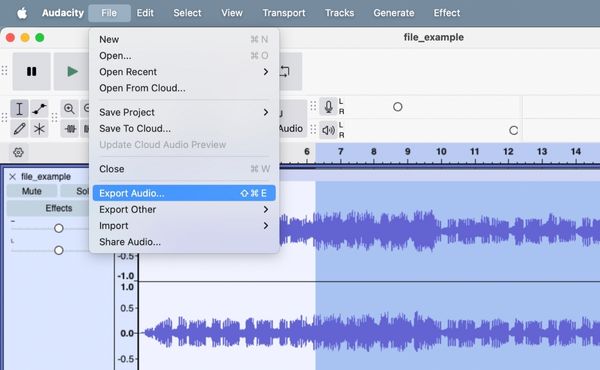This screenshot has width=600, height=370.
Task: Click timeline ruler at 10 seconds
Action: pos(441,152)
